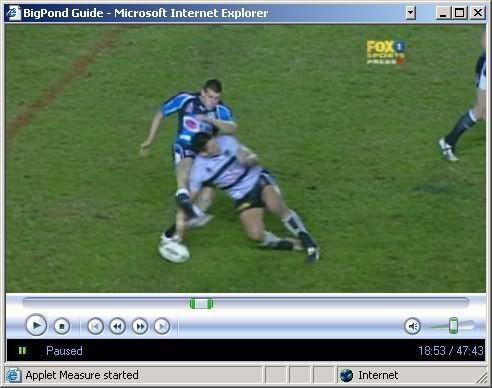Click the 18:53 / 47:43 time display
The width and height of the screenshot is (492, 388).
pyautogui.click(x=451, y=351)
